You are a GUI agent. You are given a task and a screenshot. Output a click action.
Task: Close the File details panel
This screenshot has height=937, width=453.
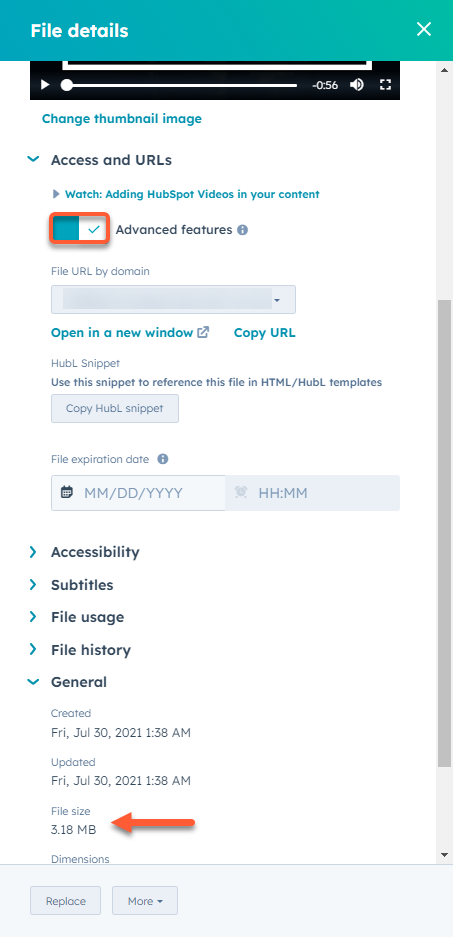[424, 29]
